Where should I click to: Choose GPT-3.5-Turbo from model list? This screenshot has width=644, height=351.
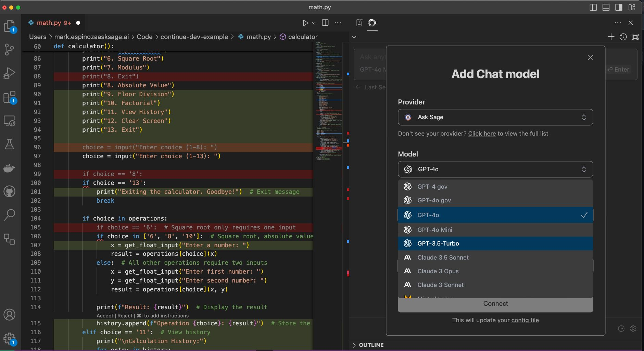click(x=495, y=243)
